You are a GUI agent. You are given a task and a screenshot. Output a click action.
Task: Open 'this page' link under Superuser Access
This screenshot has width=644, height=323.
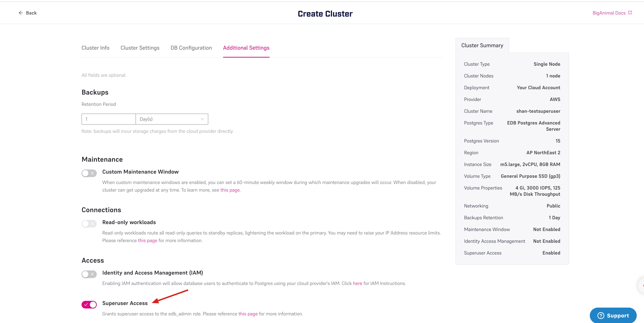pos(248,314)
